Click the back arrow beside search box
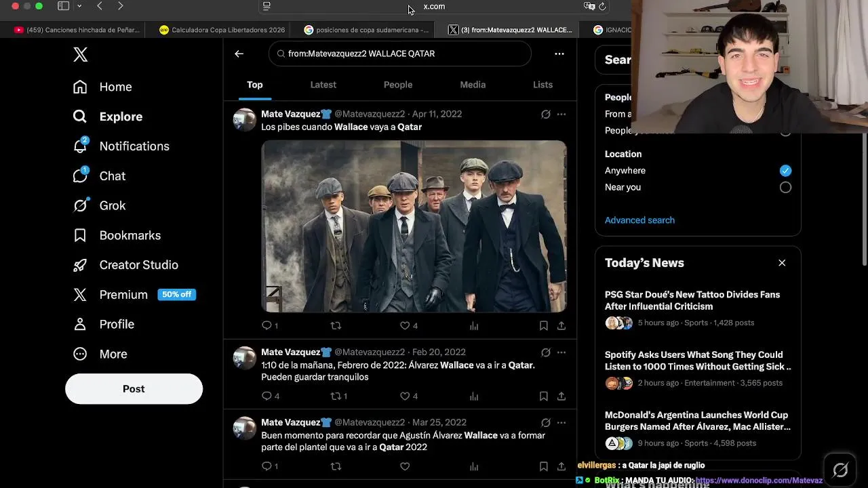Viewport: 868px width, 488px height. (239, 54)
